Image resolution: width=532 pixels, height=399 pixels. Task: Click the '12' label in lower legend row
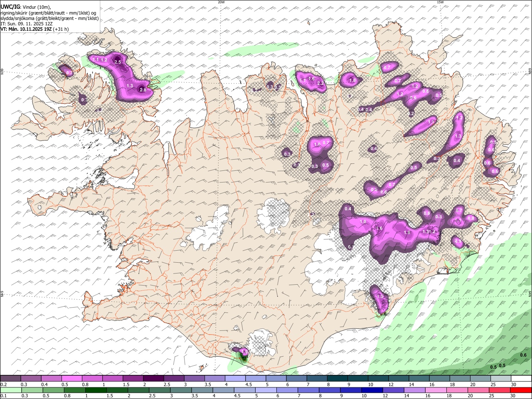pos(385,396)
